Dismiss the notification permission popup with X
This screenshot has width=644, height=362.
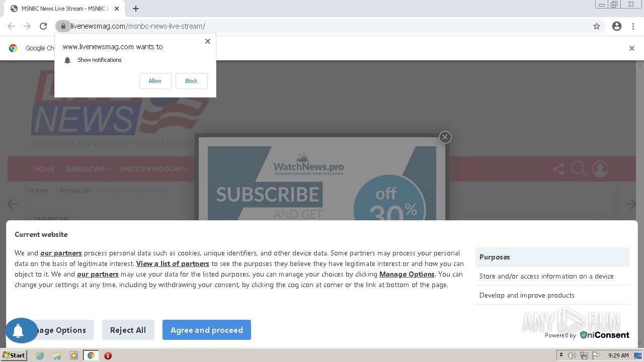[x=208, y=41]
